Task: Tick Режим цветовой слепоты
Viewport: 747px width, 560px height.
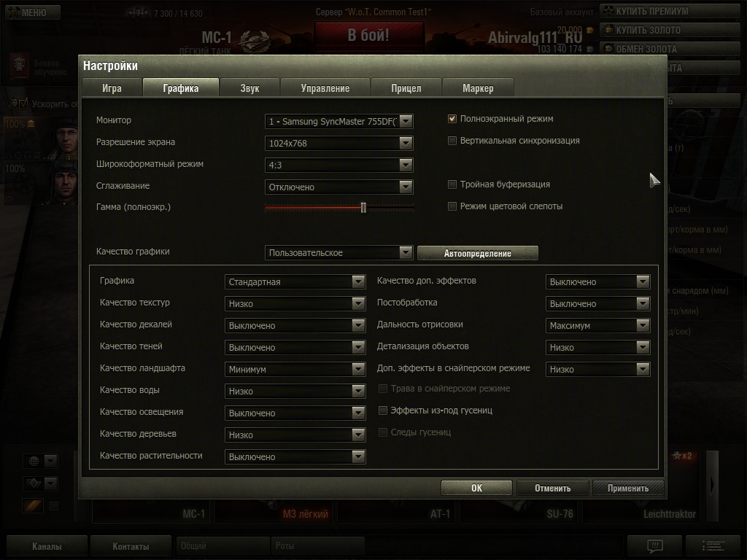Action: tap(452, 206)
